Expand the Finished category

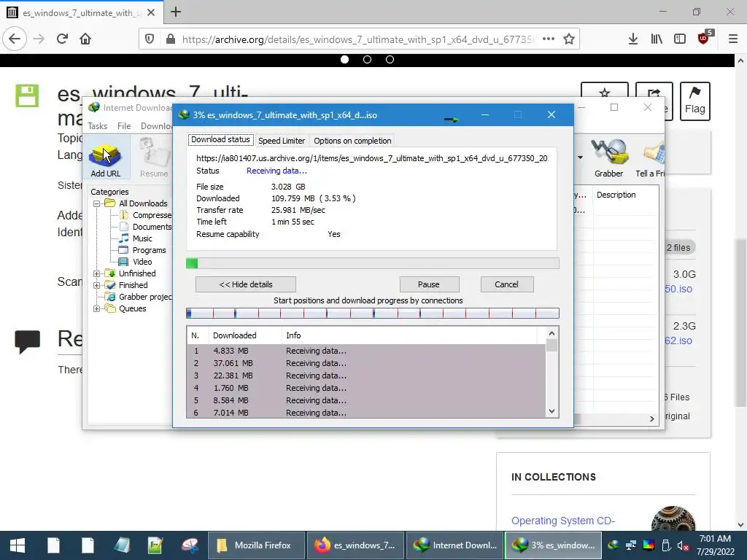point(97,285)
